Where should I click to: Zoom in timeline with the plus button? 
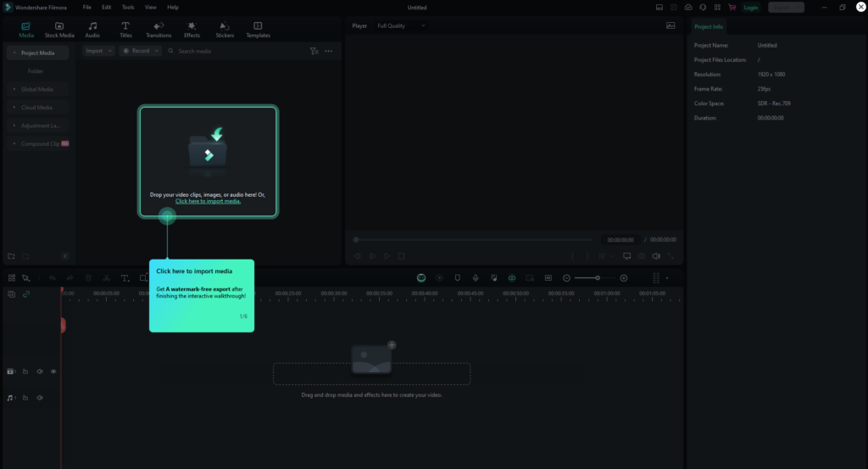coord(624,278)
